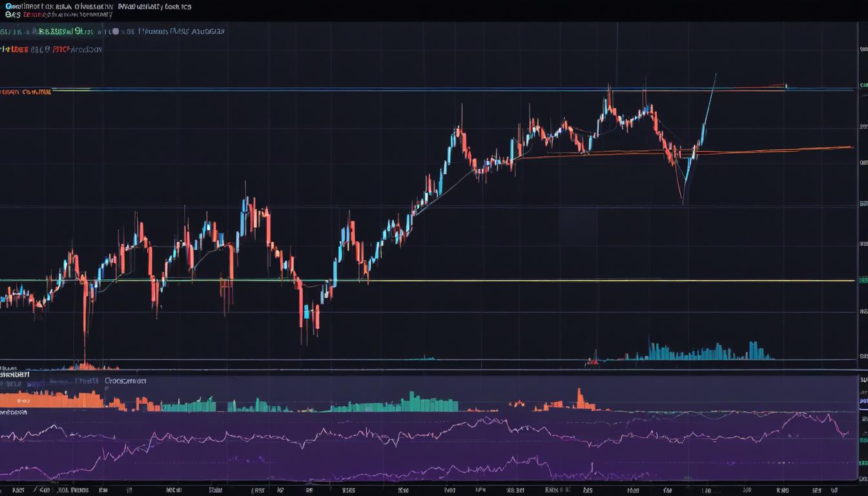Select the ticker symbol icon top left
The width and height of the screenshot is (868, 496).
click(x=8, y=6)
